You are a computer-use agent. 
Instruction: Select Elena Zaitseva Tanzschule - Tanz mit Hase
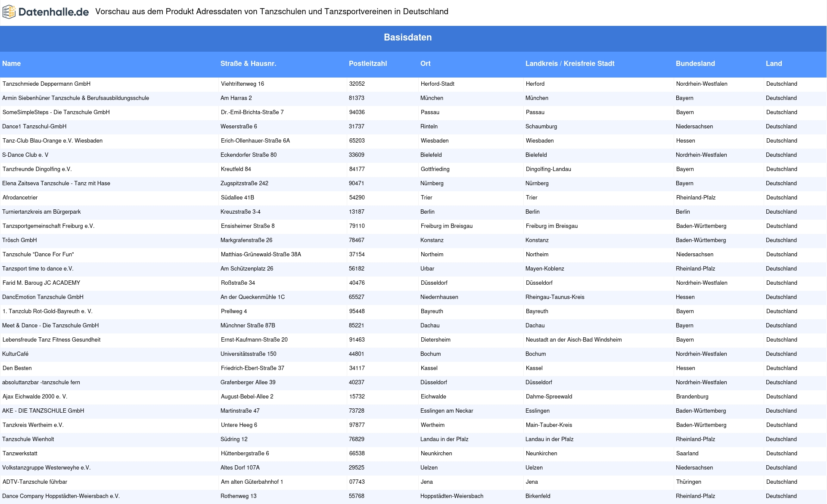pos(56,184)
